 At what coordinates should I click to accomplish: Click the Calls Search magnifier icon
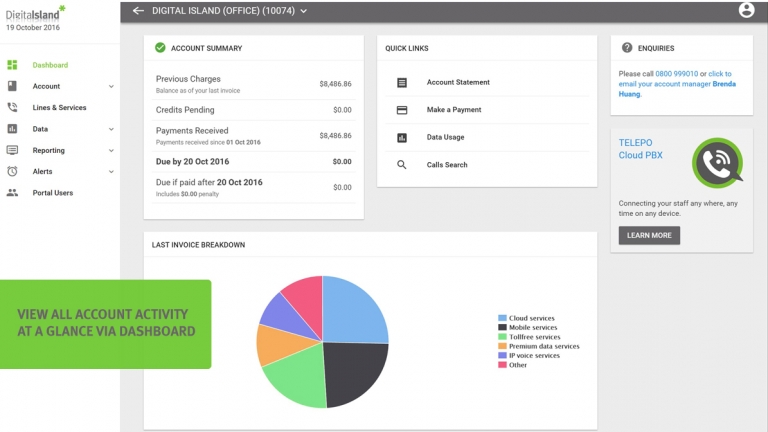(402, 165)
